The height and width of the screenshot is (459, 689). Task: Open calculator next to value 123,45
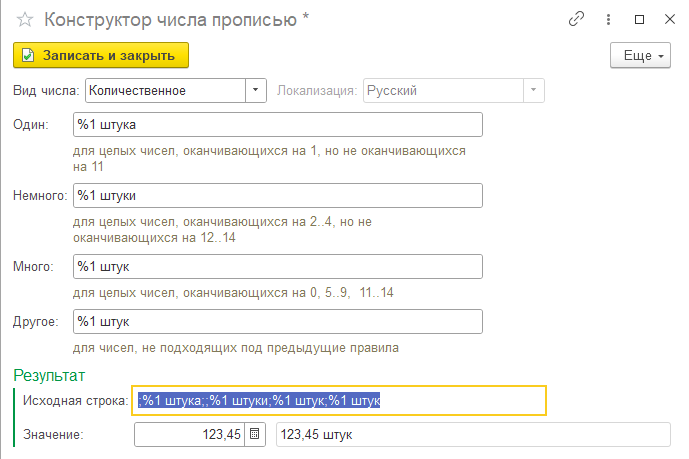pos(254,434)
